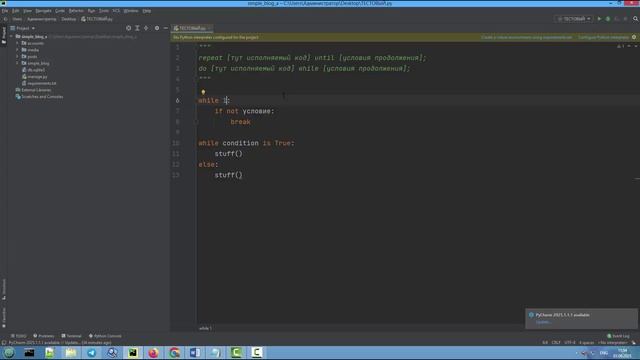Run the current configuration with the green play icon
The width and height of the screenshot is (640, 360).
tap(599, 19)
